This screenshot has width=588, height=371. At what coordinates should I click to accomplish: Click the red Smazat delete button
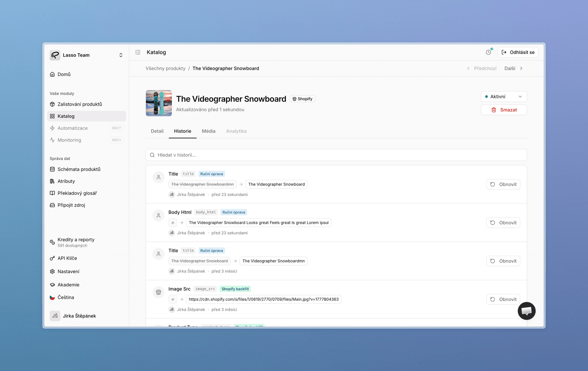(504, 110)
